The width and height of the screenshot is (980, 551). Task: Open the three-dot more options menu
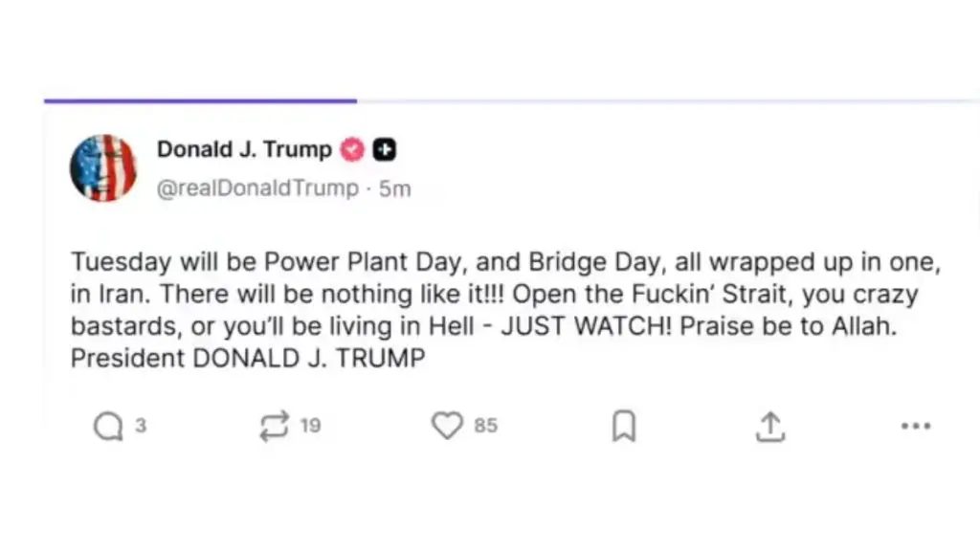[916, 427]
